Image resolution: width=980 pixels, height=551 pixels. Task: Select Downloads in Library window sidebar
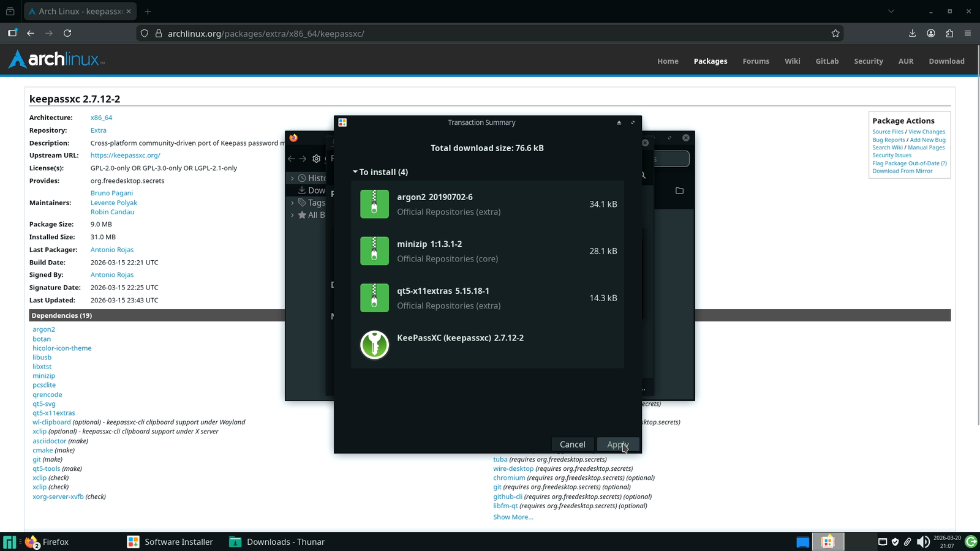click(x=312, y=190)
